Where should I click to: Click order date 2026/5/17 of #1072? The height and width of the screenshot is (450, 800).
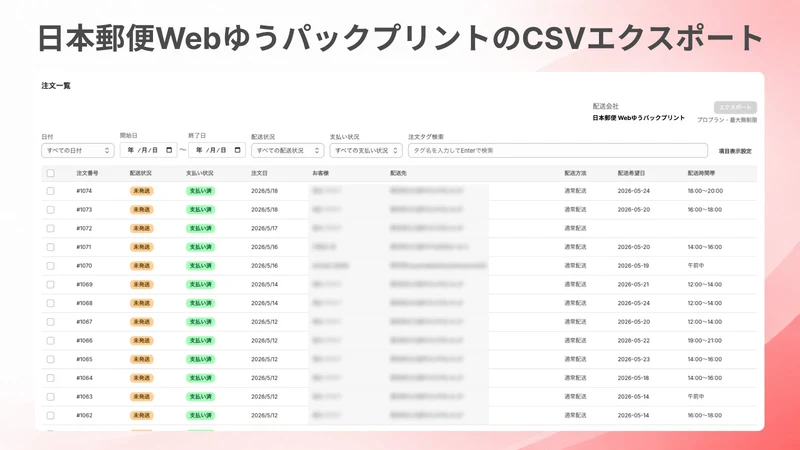(264, 228)
